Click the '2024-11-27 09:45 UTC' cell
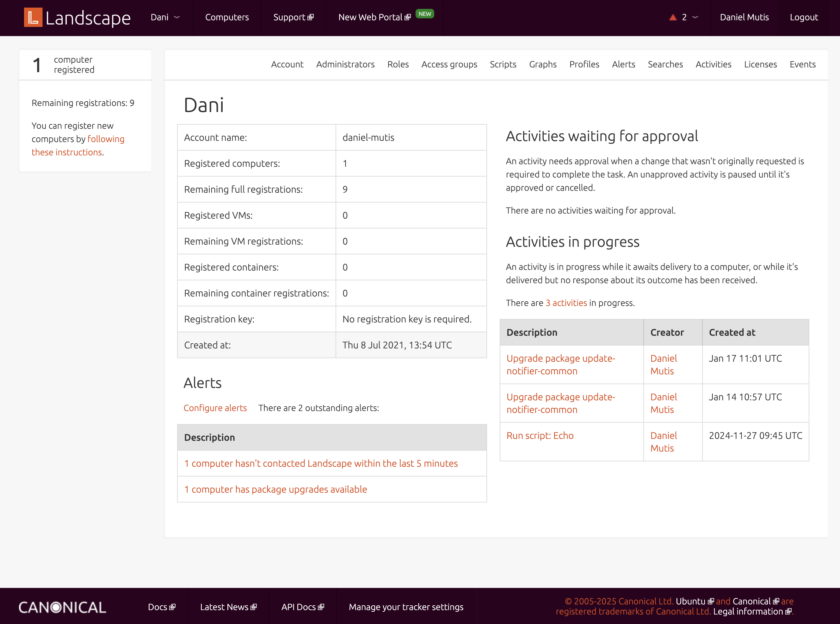 point(755,441)
